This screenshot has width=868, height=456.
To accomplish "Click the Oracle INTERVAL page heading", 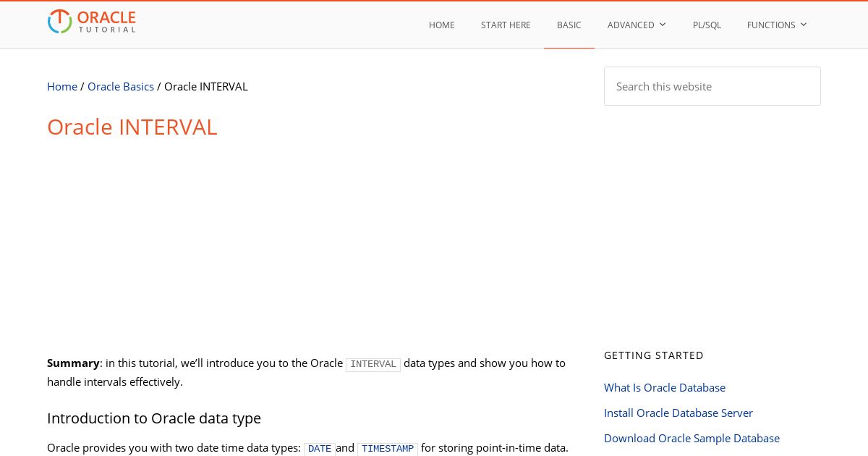I will point(132,127).
